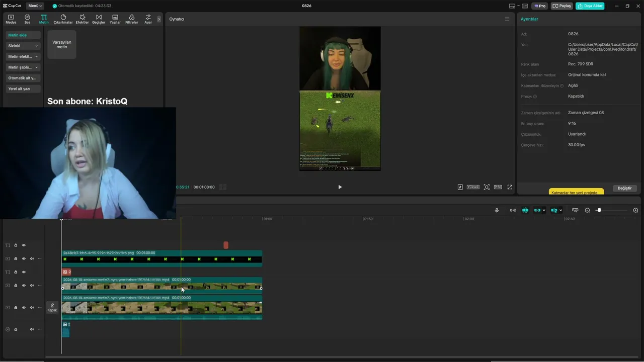Click the Dışa Aktar export button
This screenshot has width=644, height=362.
click(590, 6)
